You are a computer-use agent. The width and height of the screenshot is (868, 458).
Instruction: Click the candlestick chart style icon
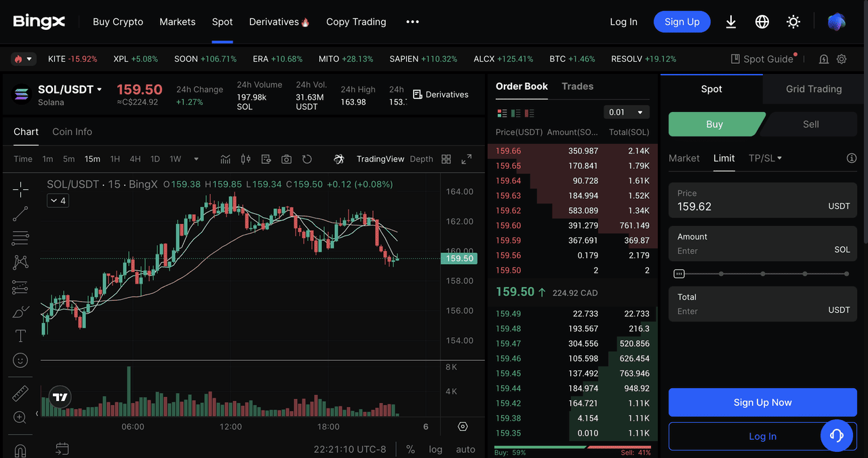coord(245,159)
